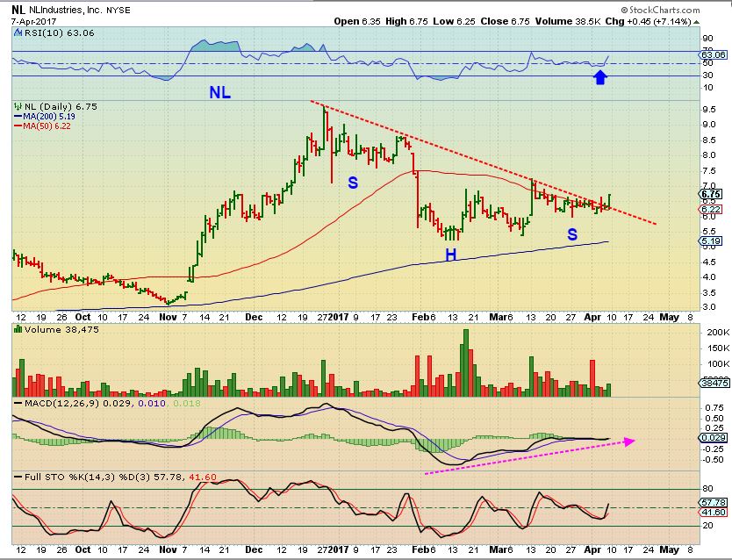Click Nov on the price chart date axis
This screenshot has width=732, height=560.
point(168,318)
